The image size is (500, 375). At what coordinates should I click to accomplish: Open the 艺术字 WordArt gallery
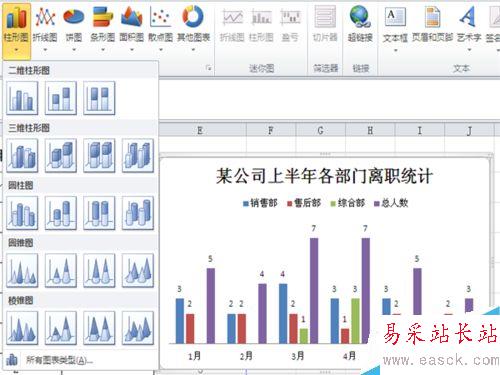(x=469, y=29)
